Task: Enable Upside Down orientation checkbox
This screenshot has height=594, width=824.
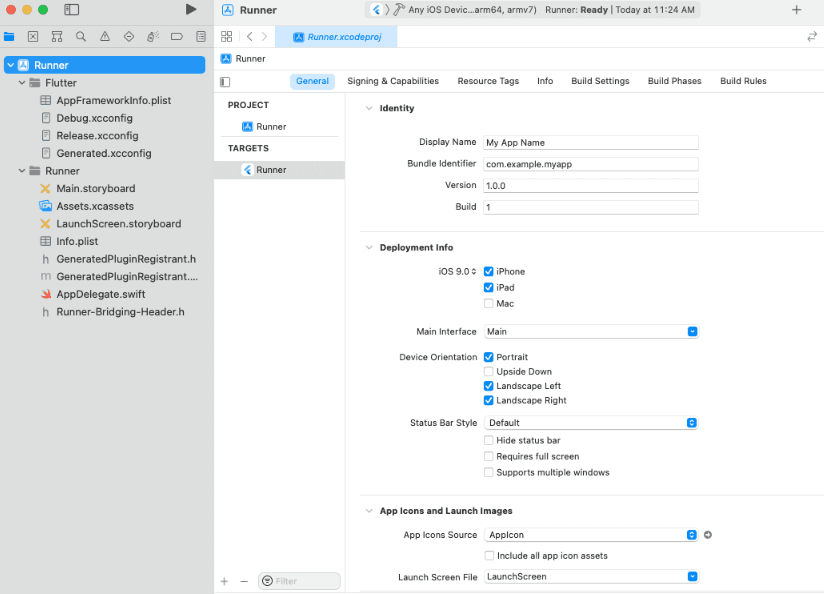Action: coord(489,372)
